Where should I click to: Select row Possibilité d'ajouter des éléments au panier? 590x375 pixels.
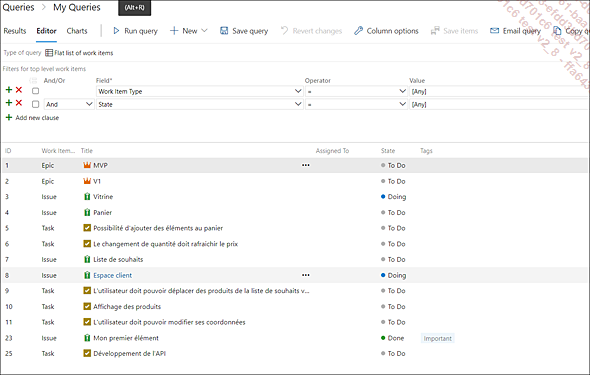coord(295,228)
